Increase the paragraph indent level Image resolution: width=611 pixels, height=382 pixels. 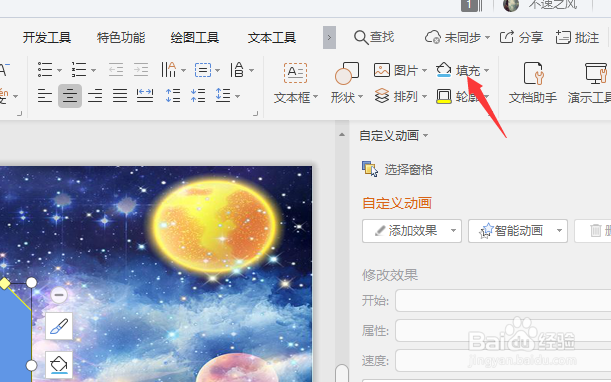click(141, 70)
